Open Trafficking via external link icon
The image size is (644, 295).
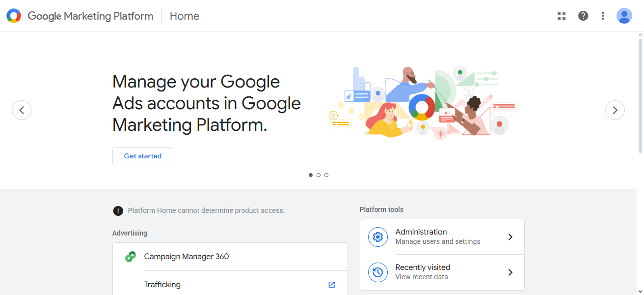pyautogui.click(x=331, y=284)
